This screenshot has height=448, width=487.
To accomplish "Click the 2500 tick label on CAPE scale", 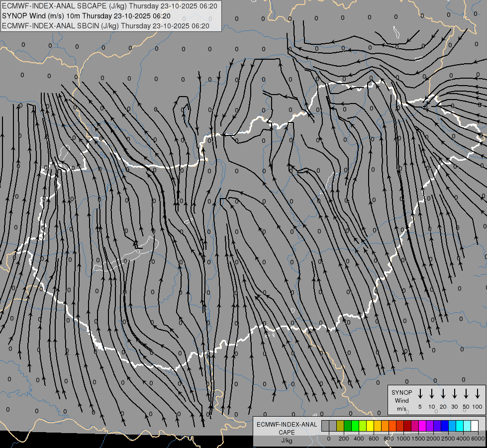I will pos(448,439).
